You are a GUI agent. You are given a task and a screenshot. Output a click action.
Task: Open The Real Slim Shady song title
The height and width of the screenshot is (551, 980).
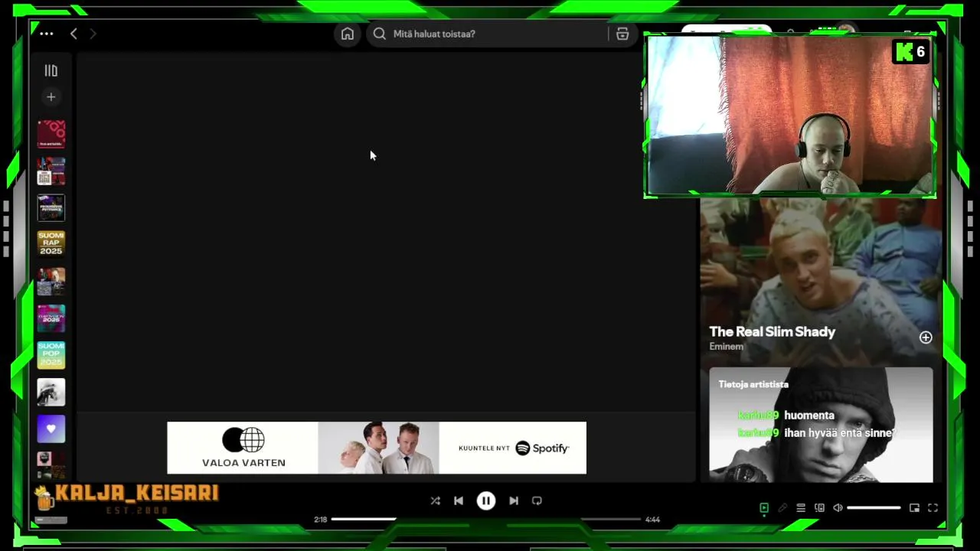pyautogui.click(x=772, y=331)
